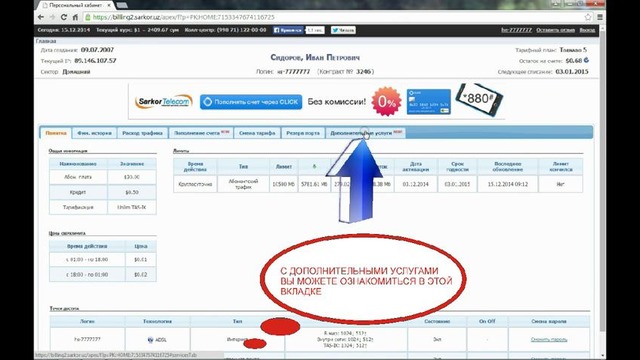The image size is (640, 360).
Task: Click the '10500 MB' limit cell
Action: (x=284, y=184)
